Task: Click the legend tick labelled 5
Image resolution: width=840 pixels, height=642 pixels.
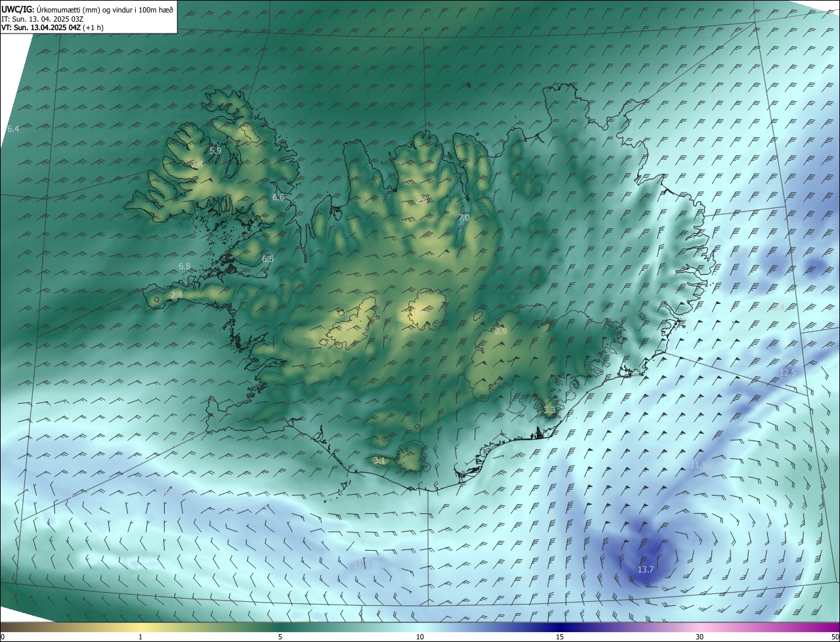Action: click(x=280, y=637)
